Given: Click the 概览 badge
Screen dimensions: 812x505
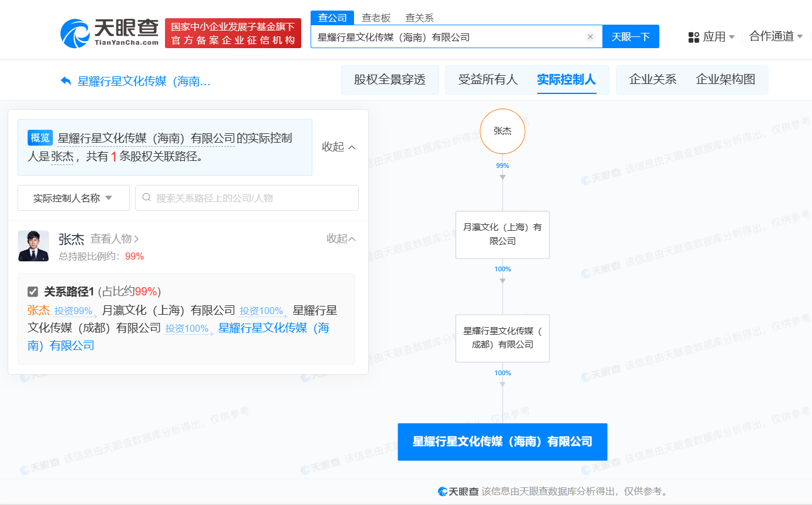Looking at the screenshot, I should point(40,138).
